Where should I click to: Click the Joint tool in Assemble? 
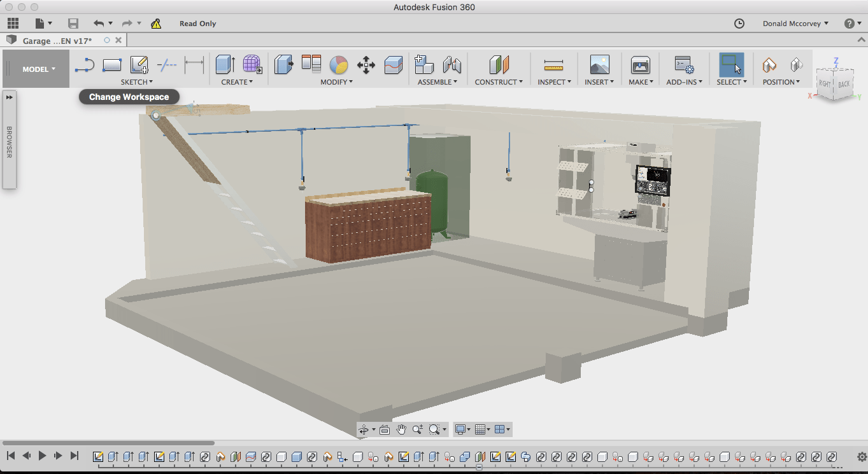point(452,64)
